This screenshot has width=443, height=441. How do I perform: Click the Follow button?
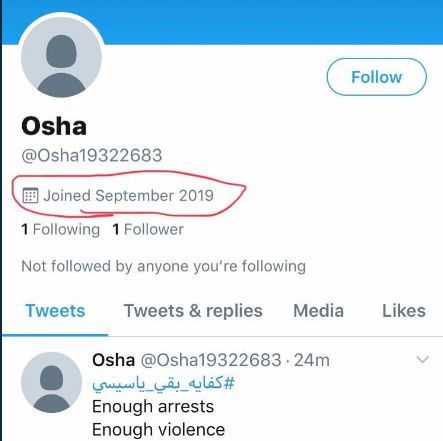(376, 77)
